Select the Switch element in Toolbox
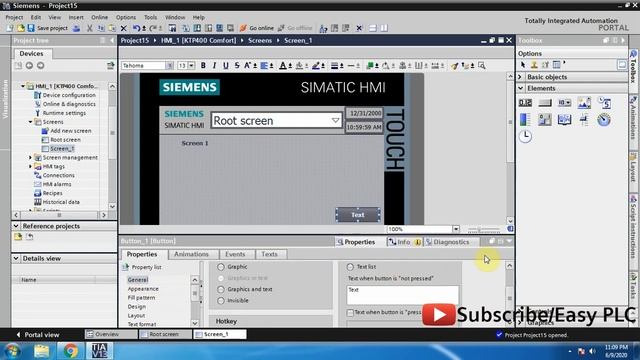 [x=544, y=120]
